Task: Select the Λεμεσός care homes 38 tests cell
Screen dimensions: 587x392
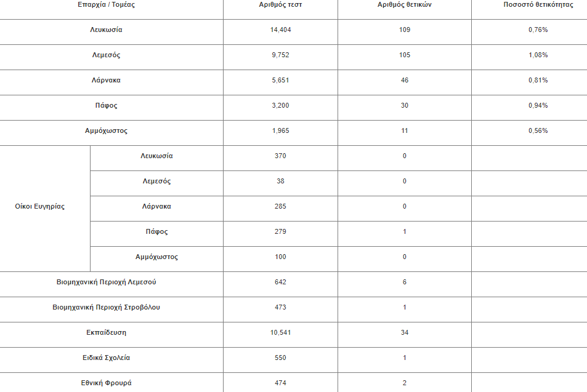Action: pos(280,181)
